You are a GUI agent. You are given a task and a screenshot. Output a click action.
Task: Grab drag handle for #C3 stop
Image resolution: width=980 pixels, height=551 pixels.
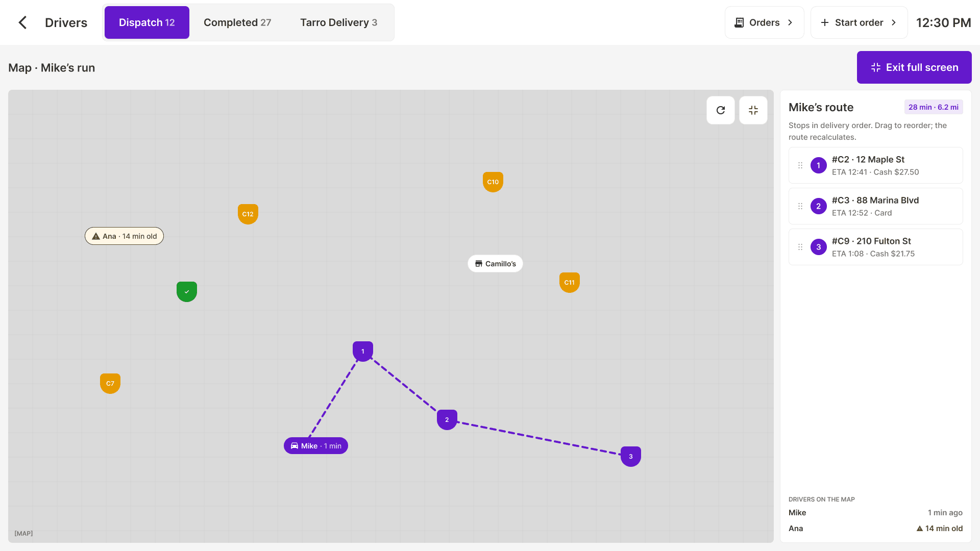(800, 206)
